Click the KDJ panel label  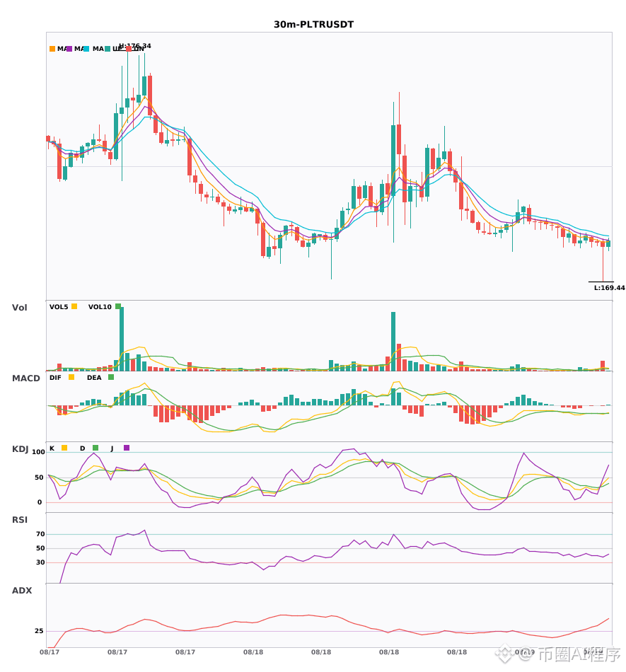(20, 448)
